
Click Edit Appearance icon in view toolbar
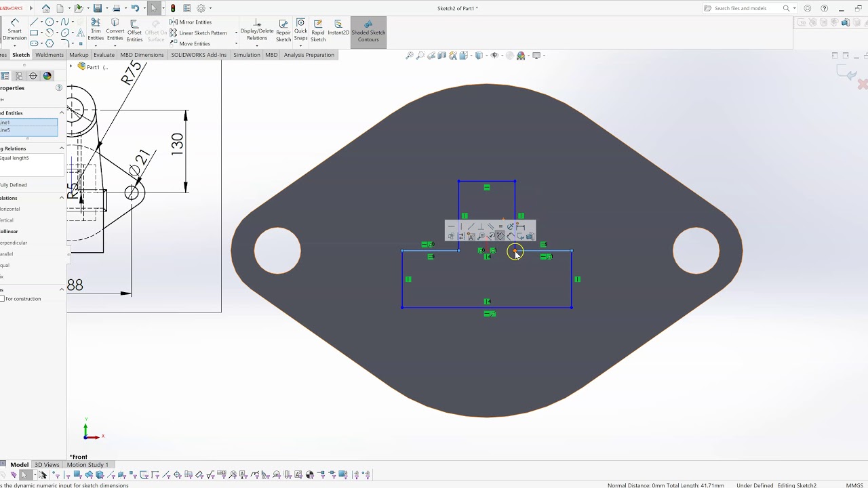pyautogui.click(x=509, y=56)
